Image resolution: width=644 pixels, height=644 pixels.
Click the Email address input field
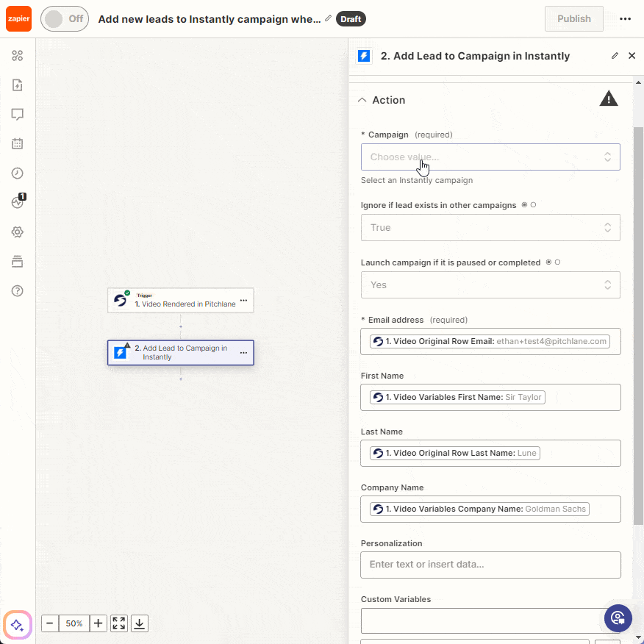pyautogui.click(x=490, y=341)
